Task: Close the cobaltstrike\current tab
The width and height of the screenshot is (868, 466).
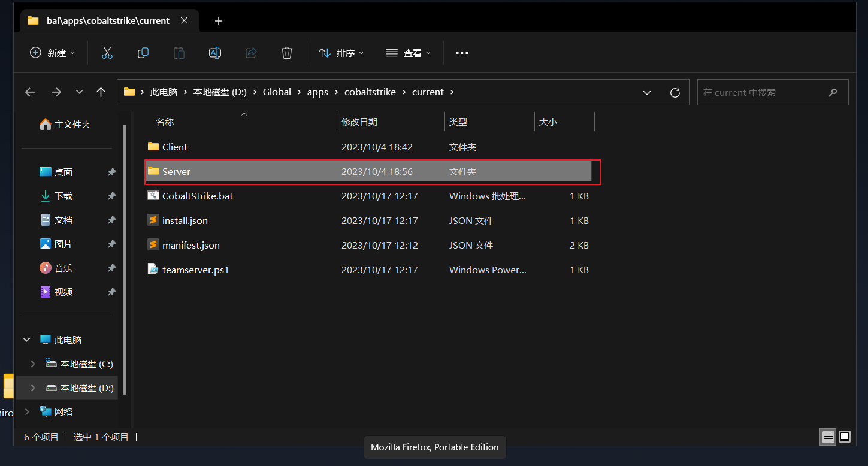Action: 184,20
